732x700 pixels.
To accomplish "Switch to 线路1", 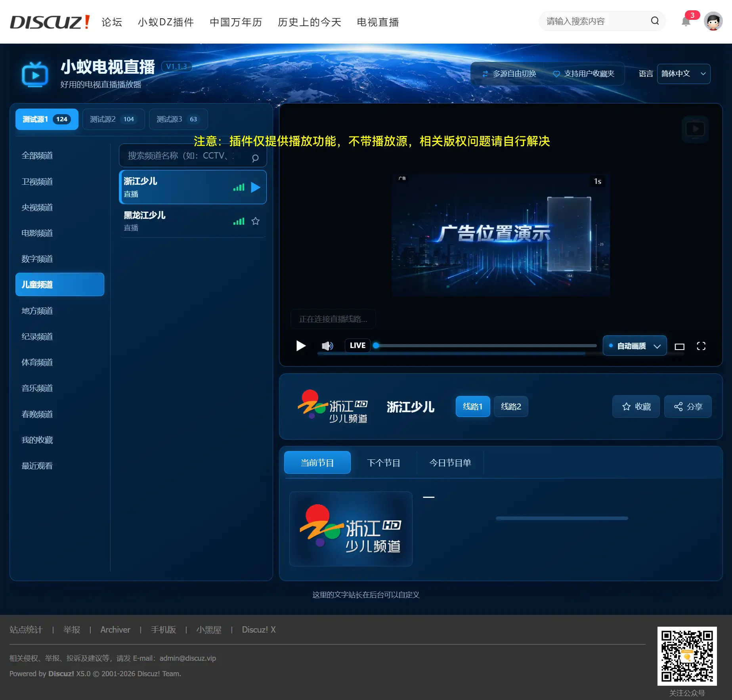I will click(472, 406).
